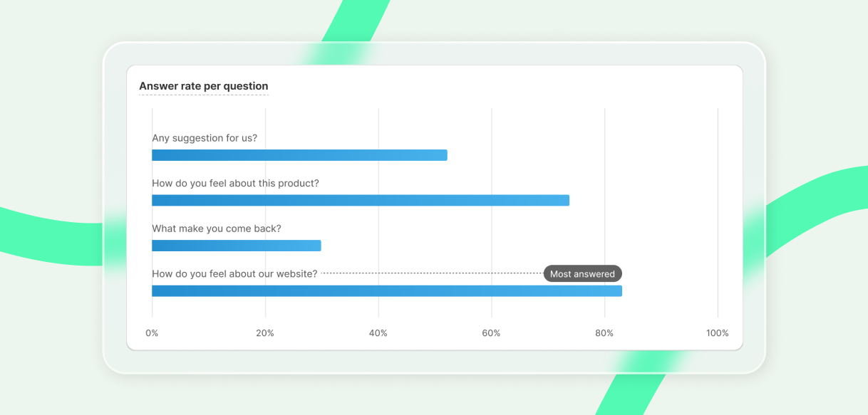This screenshot has height=415, width=868.
Task: Click the "Any suggestion for us?" question label
Action: 205,138
